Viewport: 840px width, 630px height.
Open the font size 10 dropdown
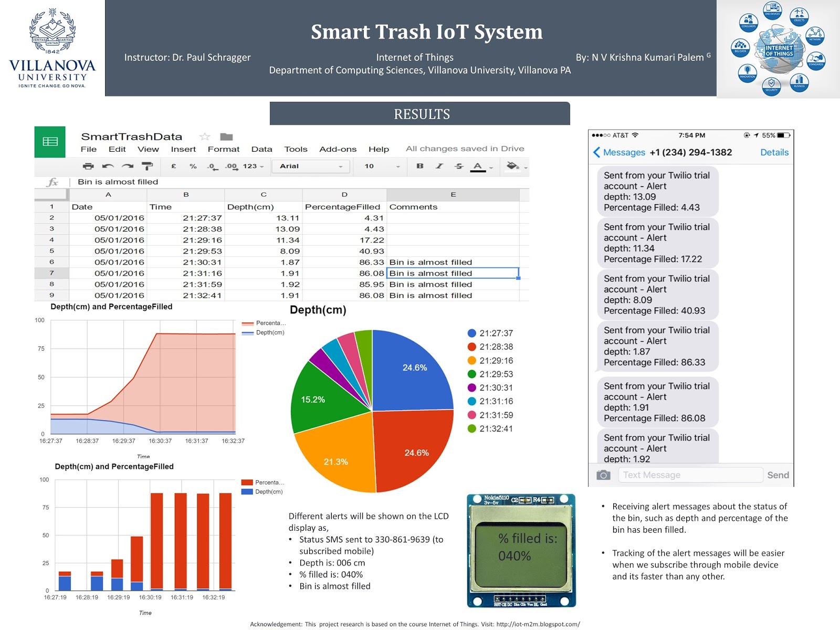tap(378, 166)
